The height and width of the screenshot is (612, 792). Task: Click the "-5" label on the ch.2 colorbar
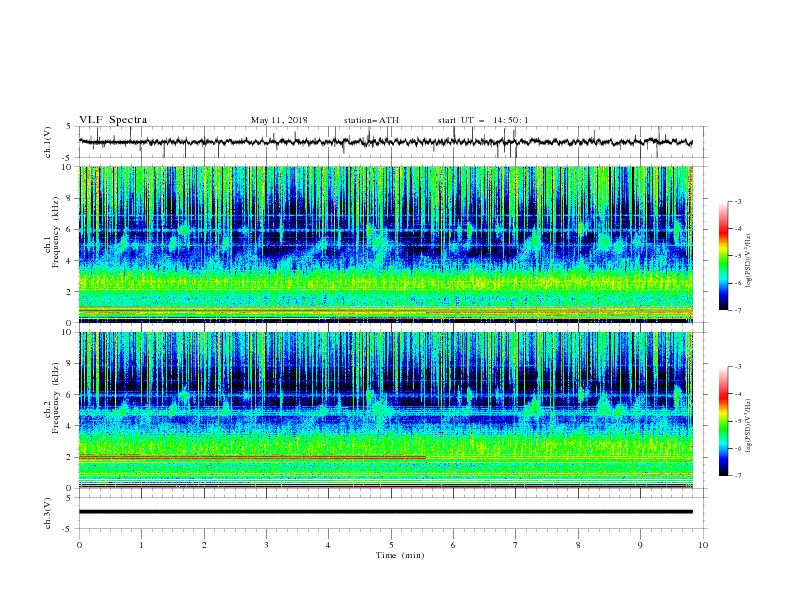click(x=737, y=421)
